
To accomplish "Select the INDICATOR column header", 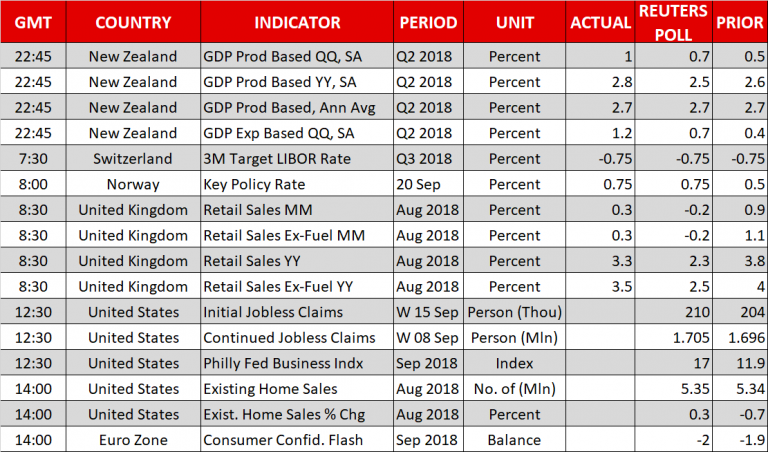I will pyautogui.click(x=297, y=23).
